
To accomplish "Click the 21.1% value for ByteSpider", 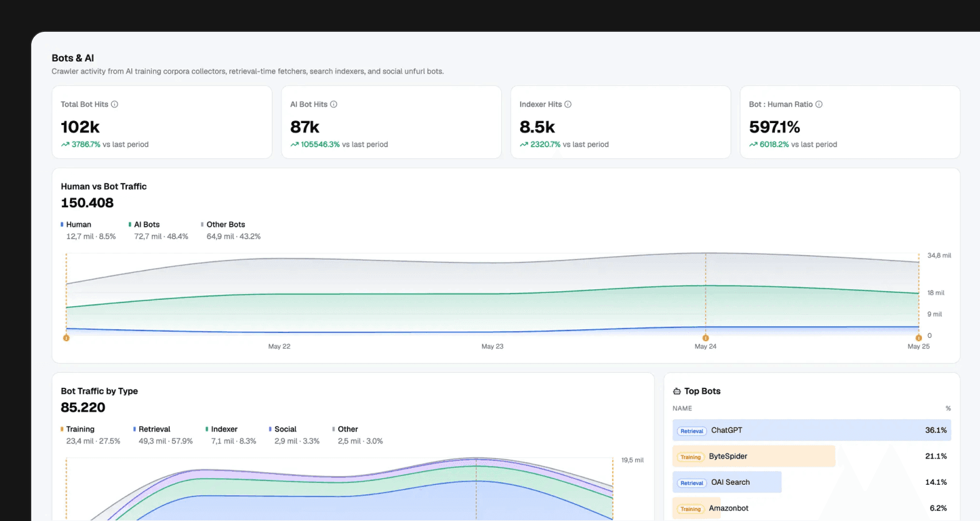I will coord(936,456).
